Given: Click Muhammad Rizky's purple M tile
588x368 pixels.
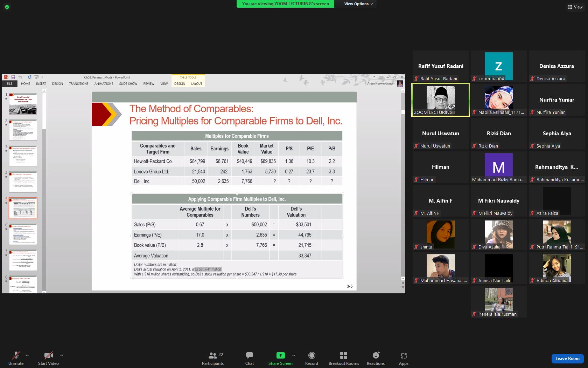Looking at the screenshot, I should pyautogui.click(x=499, y=167).
